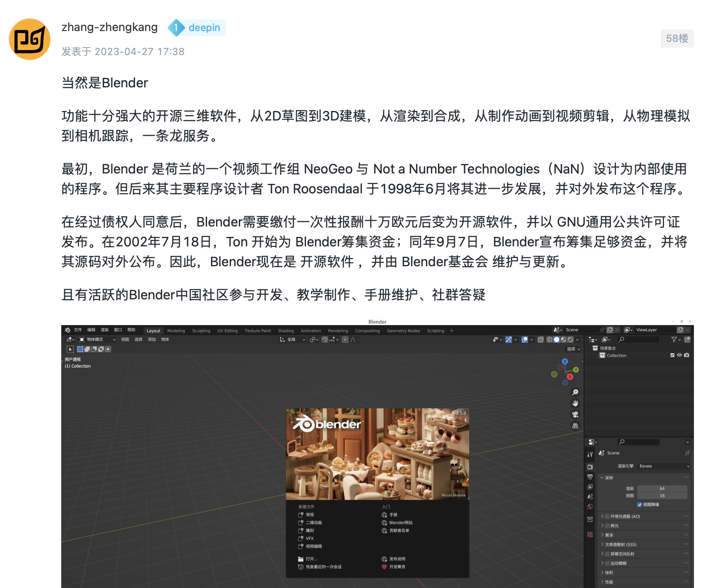Viewport: 703px width, 588px height.
Task: Click the 开发筹资 link on splash screen
Action: pyautogui.click(x=397, y=567)
